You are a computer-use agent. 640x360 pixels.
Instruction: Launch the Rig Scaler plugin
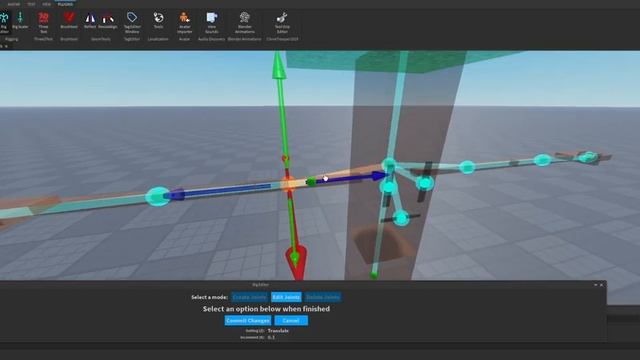(20, 20)
